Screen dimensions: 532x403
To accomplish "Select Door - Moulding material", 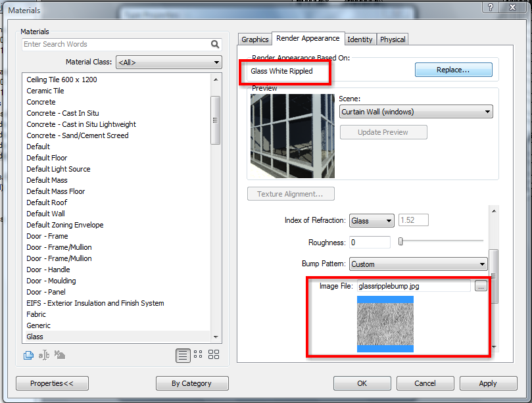I will tap(51, 281).
